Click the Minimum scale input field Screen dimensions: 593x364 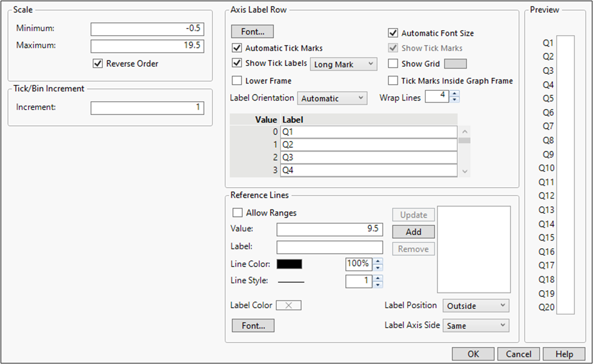click(147, 29)
